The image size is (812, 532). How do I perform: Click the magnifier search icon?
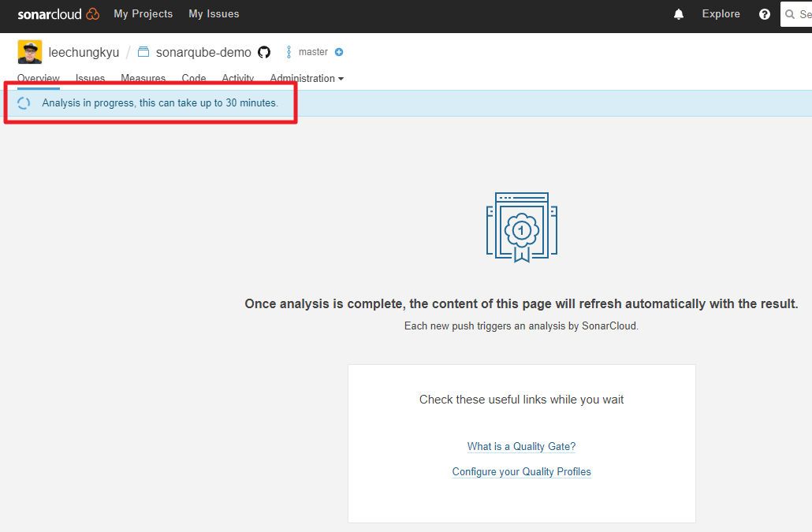point(790,14)
